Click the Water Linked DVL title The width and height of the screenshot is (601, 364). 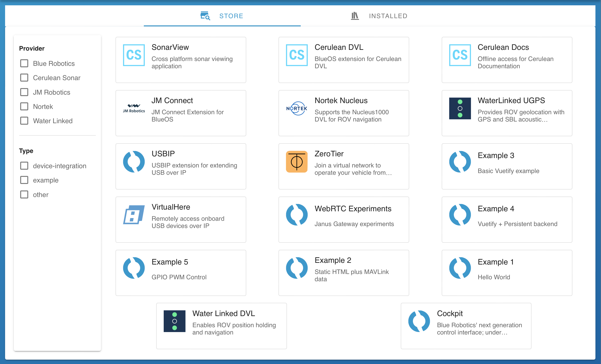click(224, 313)
